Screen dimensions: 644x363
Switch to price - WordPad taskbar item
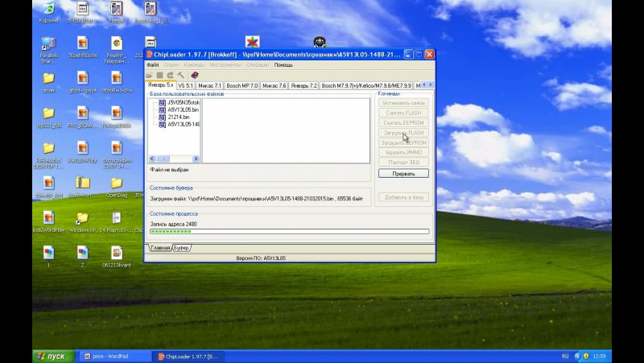click(114, 357)
